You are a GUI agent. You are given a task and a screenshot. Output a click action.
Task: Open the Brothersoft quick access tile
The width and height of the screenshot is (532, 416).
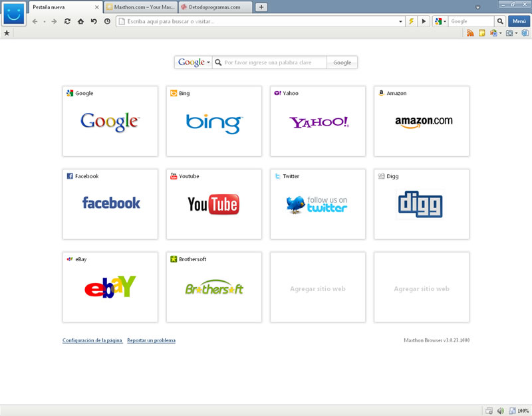[214, 287]
